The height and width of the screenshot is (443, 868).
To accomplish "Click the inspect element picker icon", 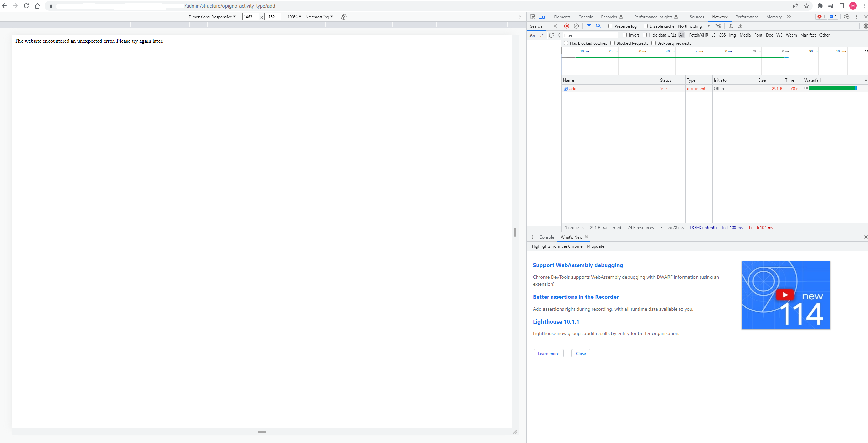I will (532, 17).
